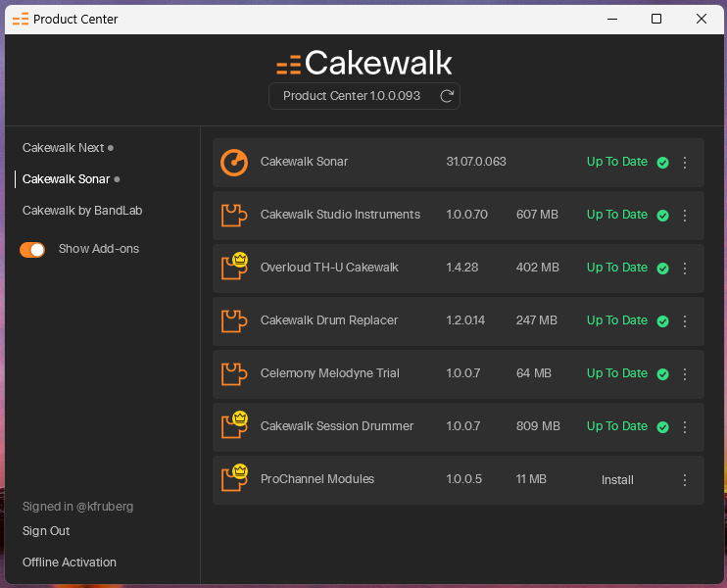Click Up To Date for Cakewalk Sonar
The height and width of the screenshot is (588, 727).
point(616,162)
